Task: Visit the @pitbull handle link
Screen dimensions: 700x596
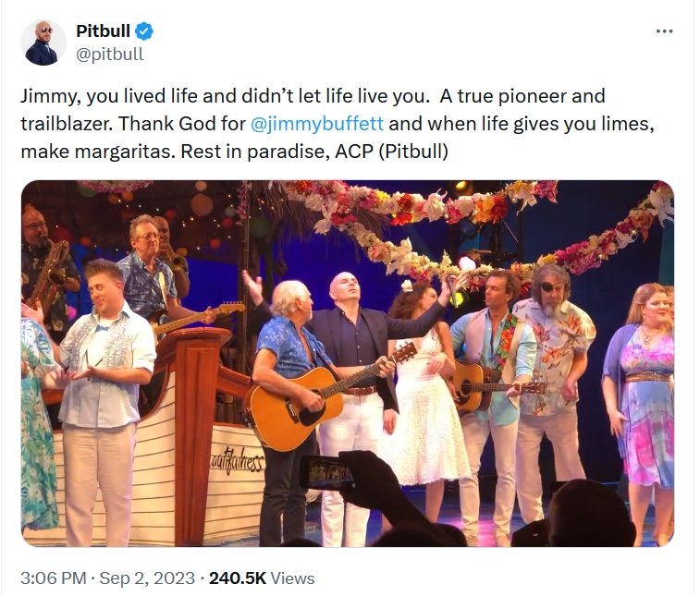Action: (x=110, y=54)
